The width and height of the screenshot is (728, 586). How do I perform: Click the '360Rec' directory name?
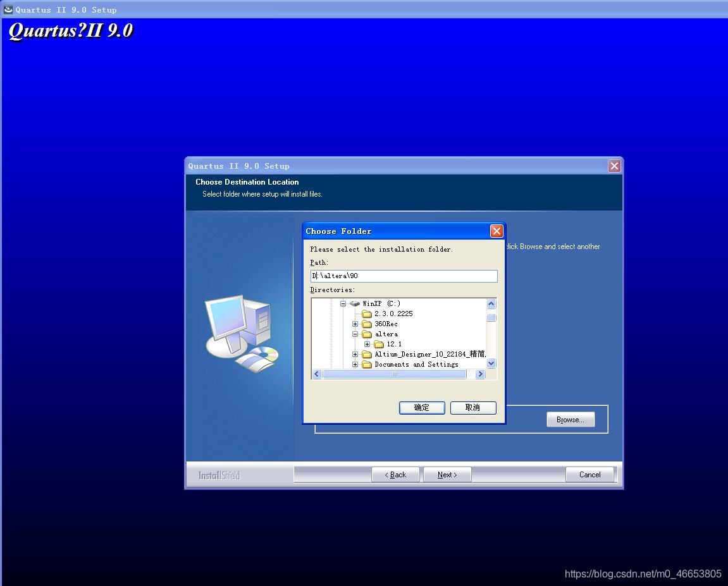[x=386, y=324]
